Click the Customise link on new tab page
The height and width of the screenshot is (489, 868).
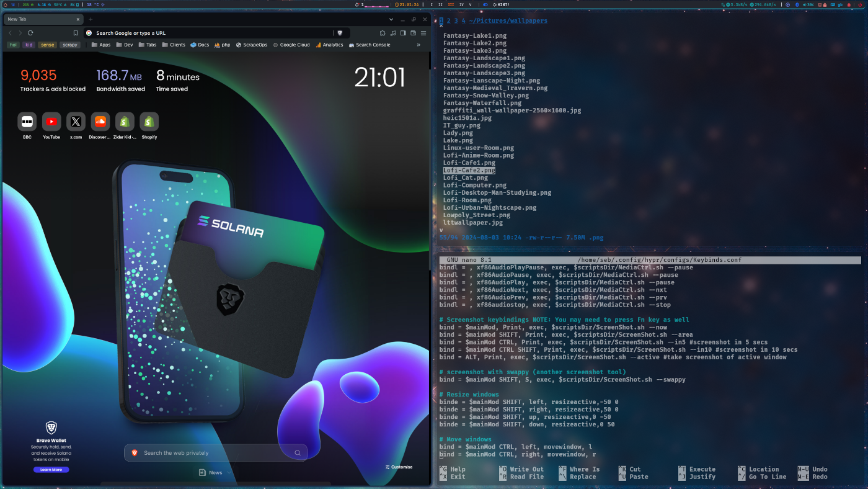point(398,467)
